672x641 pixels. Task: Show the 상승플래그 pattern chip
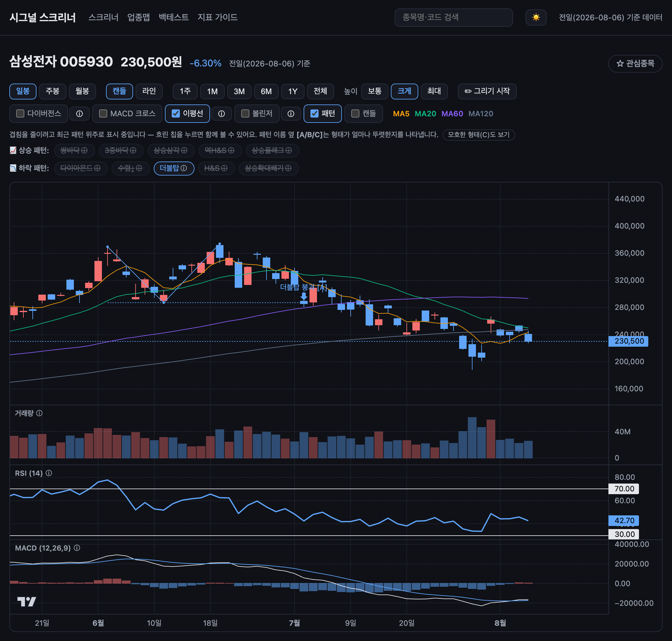pos(272,150)
